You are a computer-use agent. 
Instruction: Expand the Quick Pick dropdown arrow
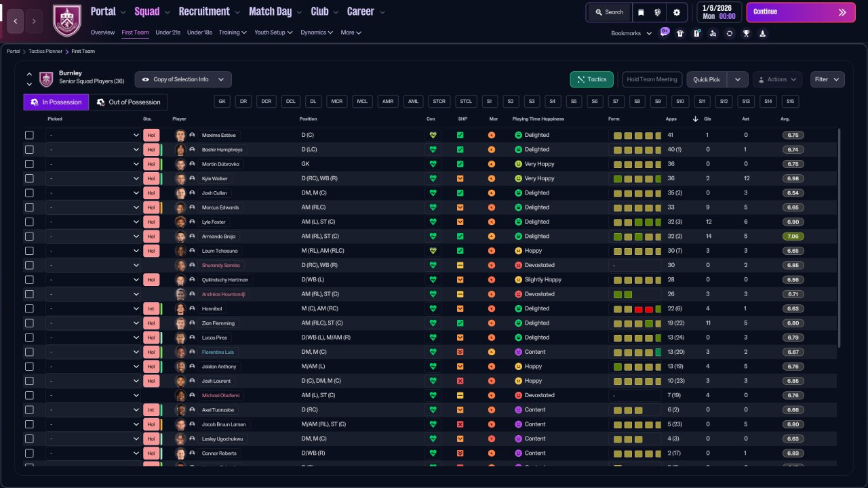[x=738, y=79]
